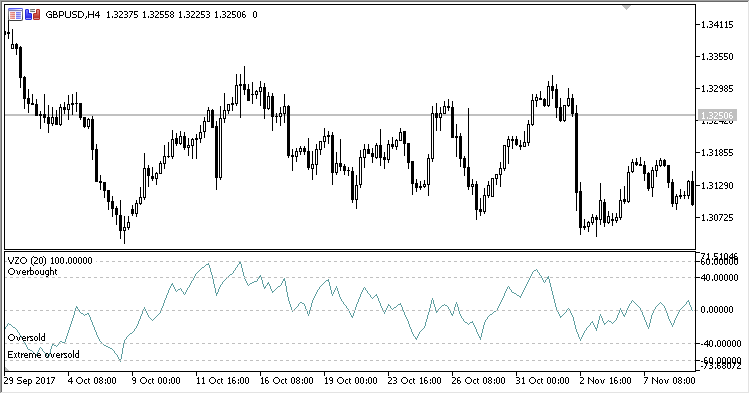Image resolution: width=750 pixels, height=394 pixels.
Task: Click the Overbought level label
Action: (33, 272)
